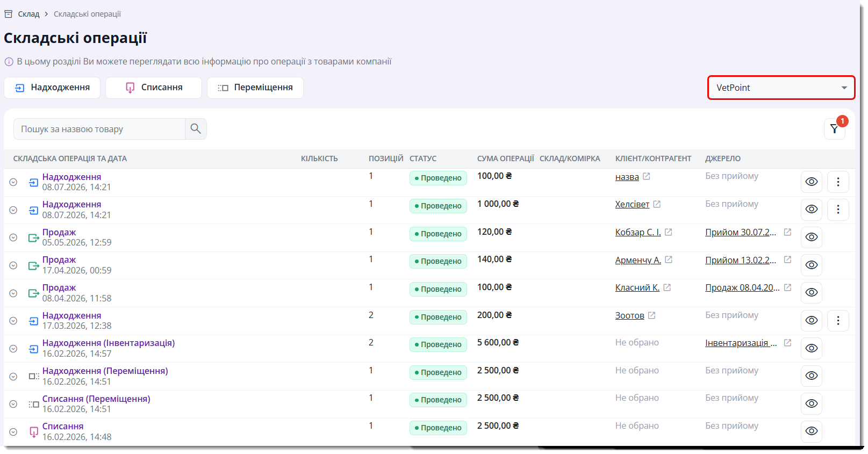The height and width of the screenshot is (454, 868).
Task: Open the Надходження (Інвентаризація) operation link
Action: click(109, 343)
